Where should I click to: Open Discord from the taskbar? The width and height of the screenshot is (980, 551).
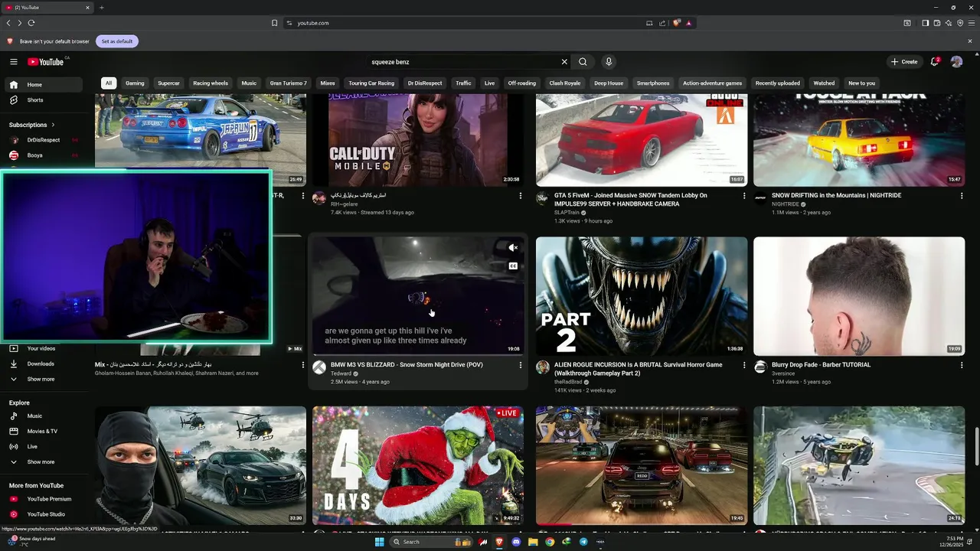click(x=516, y=542)
